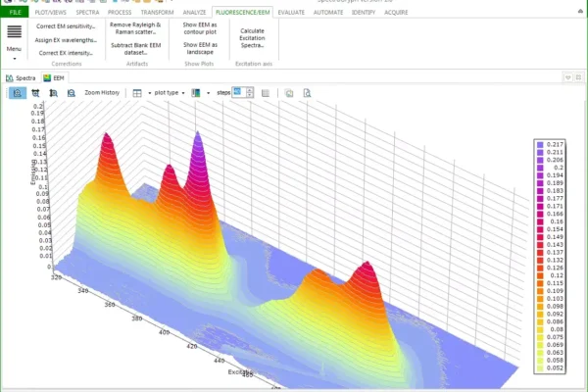The height and width of the screenshot is (392, 588).
Task: Click the second zoom tool icon
Action: click(36, 92)
